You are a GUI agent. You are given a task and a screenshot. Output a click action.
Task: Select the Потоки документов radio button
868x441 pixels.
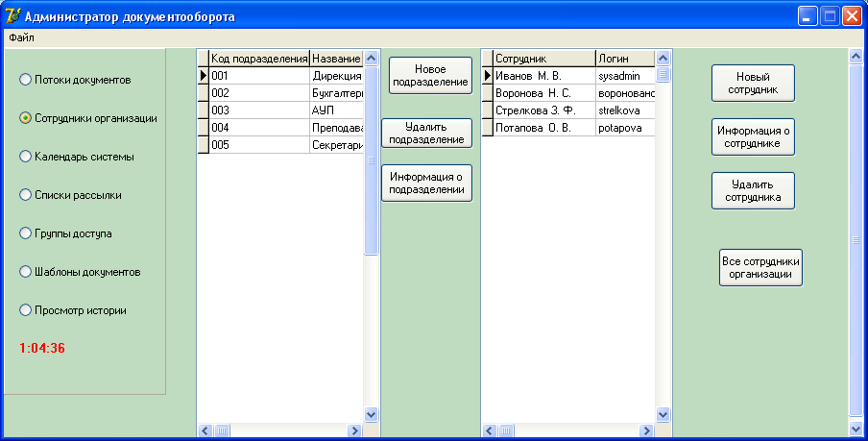(x=75, y=80)
